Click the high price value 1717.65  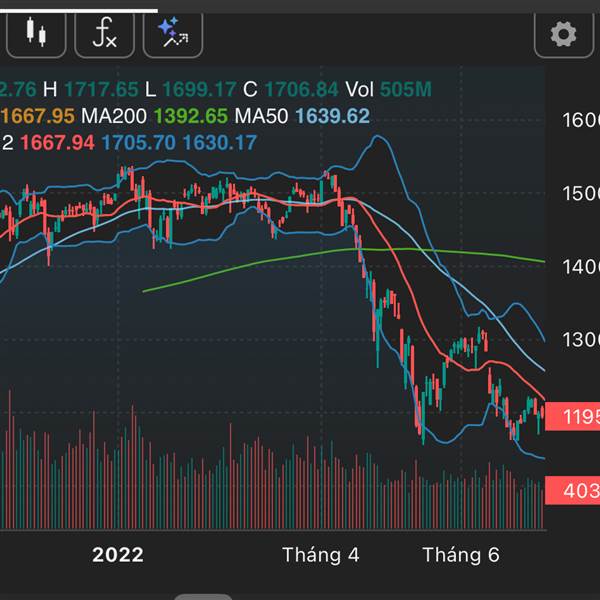(x=102, y=90)
